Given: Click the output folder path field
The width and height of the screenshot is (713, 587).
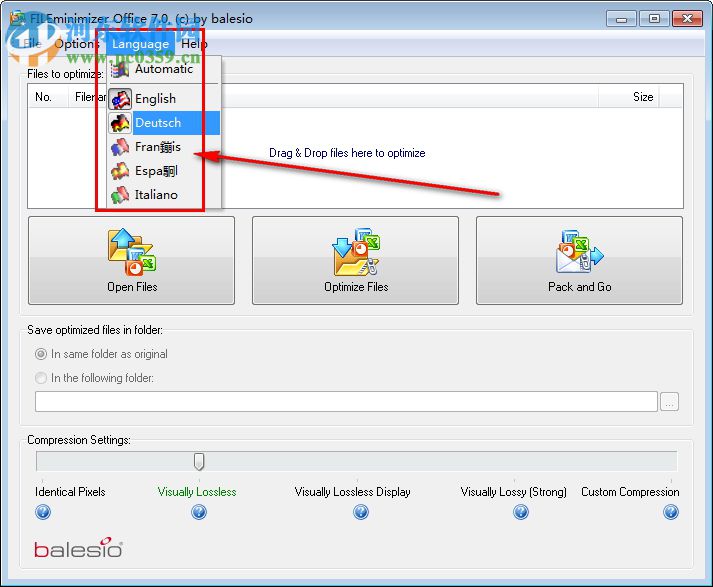Looking at the screenshot, I should click(346, 401).
